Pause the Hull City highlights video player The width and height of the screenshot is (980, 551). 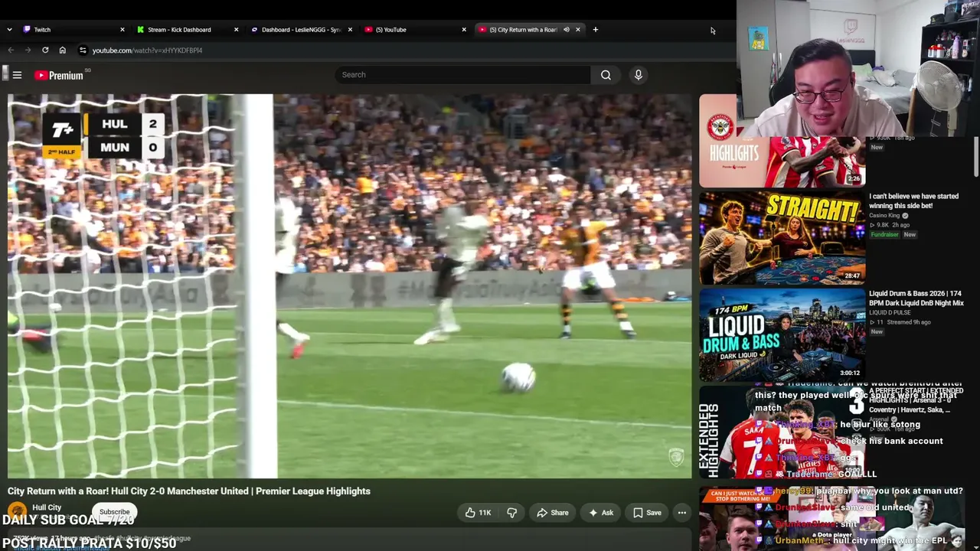349,286
